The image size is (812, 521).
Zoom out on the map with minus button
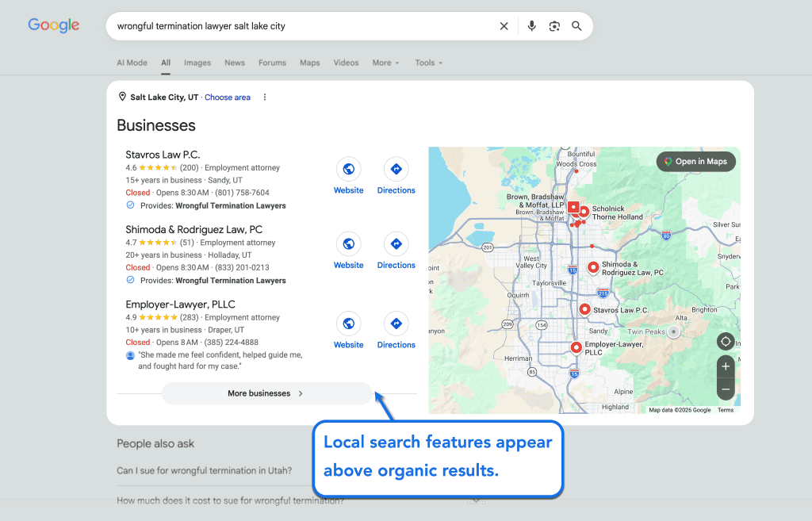[x=726, y=389]
